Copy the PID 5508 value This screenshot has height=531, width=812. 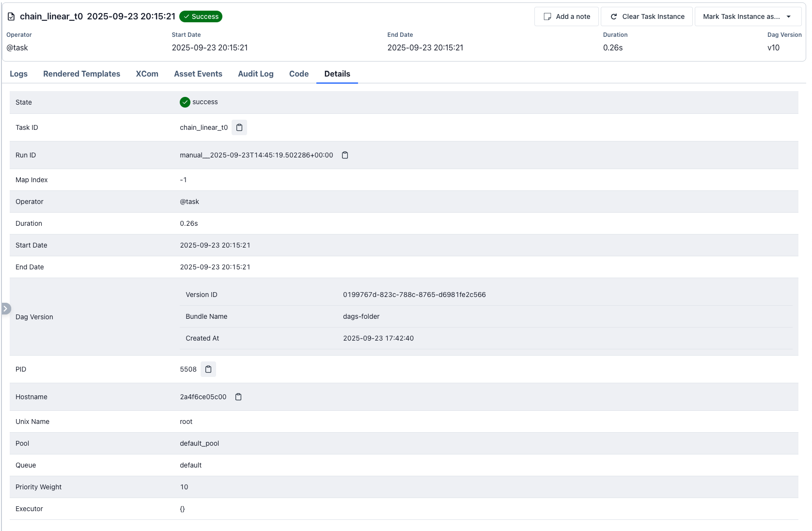208,369
